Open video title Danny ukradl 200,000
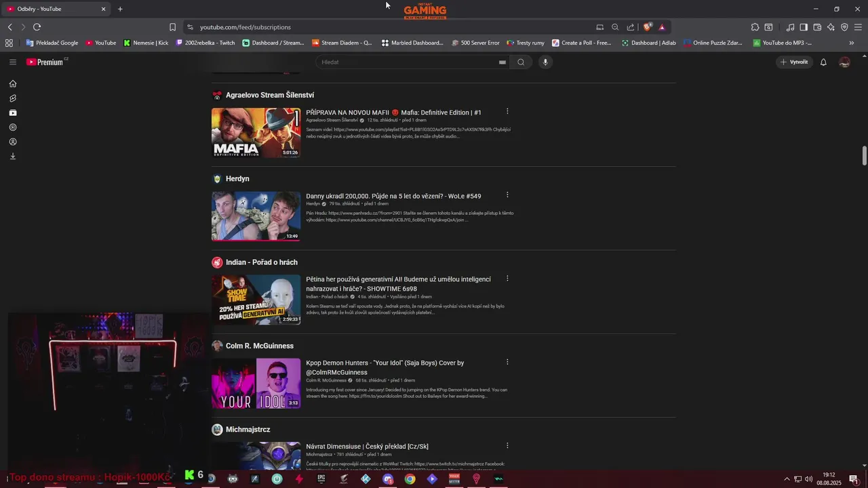The width and height of the screenshot is (868, 488). click(x=393, y=196)
